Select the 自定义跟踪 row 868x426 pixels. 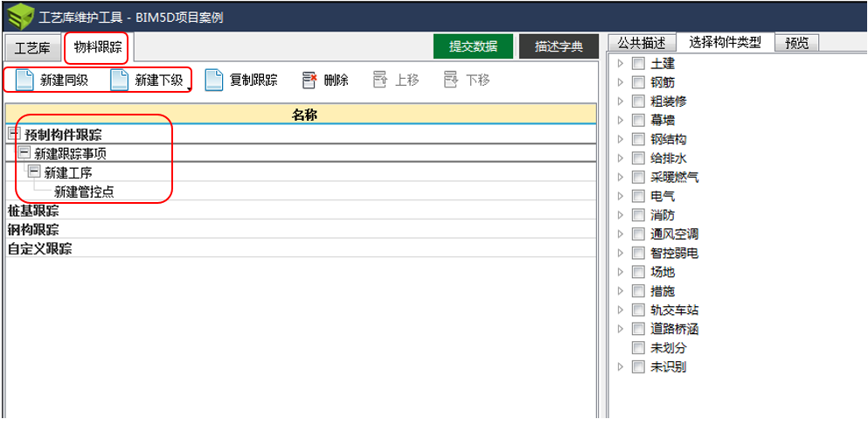302,248
